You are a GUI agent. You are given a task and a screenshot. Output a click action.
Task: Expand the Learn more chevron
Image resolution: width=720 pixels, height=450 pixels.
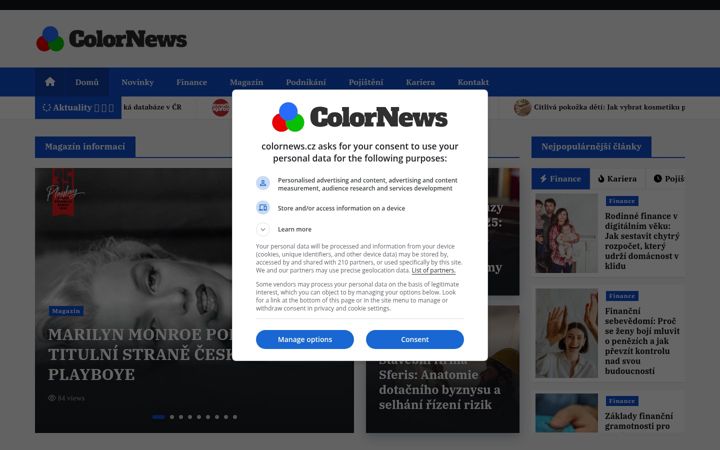point(263,229)
